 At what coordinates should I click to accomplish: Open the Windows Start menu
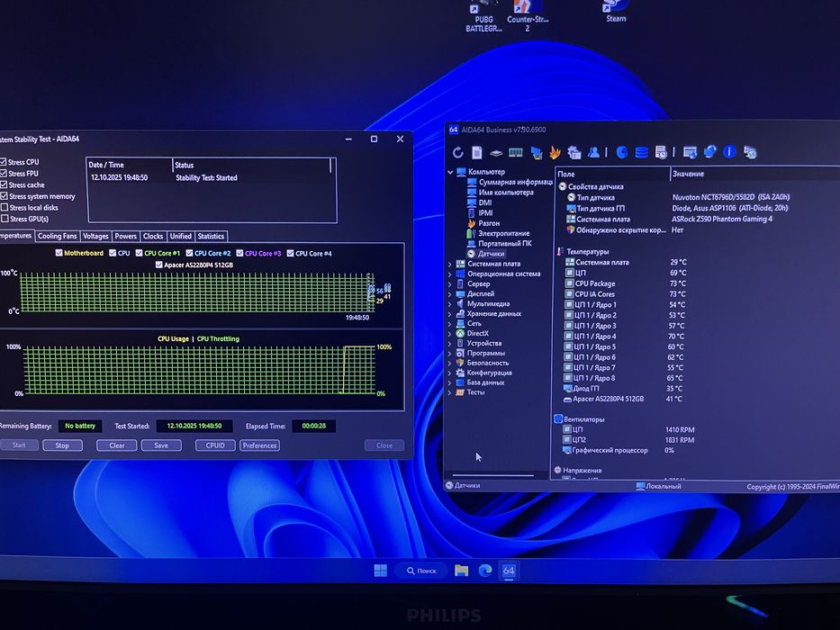(x=380, y=571)
